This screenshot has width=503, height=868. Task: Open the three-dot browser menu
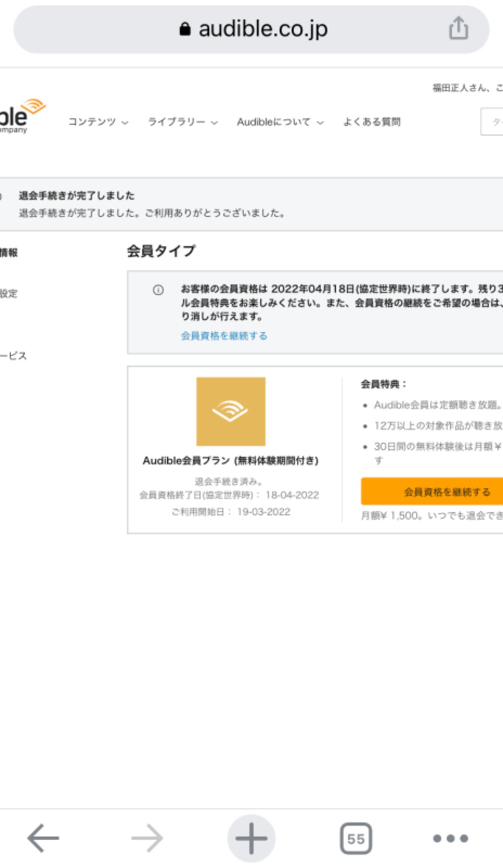click(x=450, y=838)
